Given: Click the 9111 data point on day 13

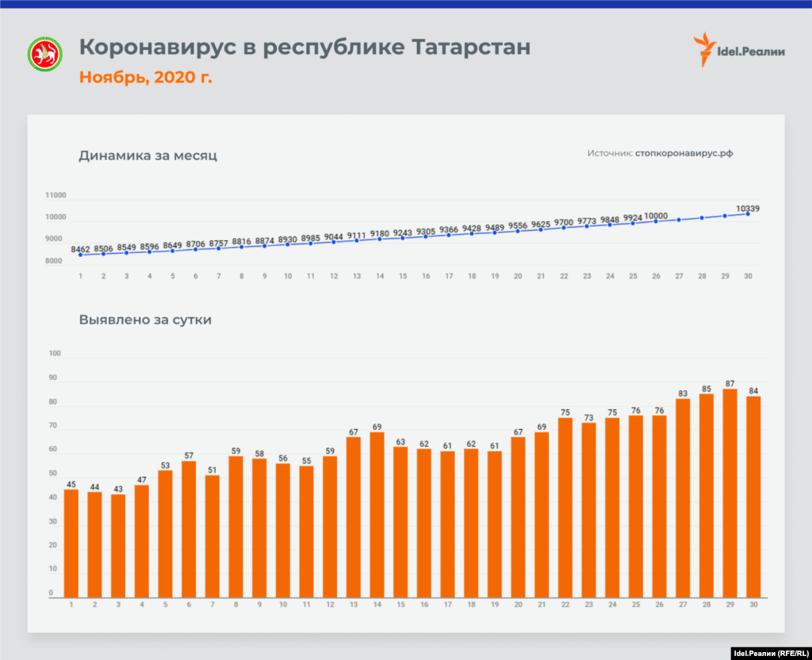Looking at the screenshot, I should point(357,240).
